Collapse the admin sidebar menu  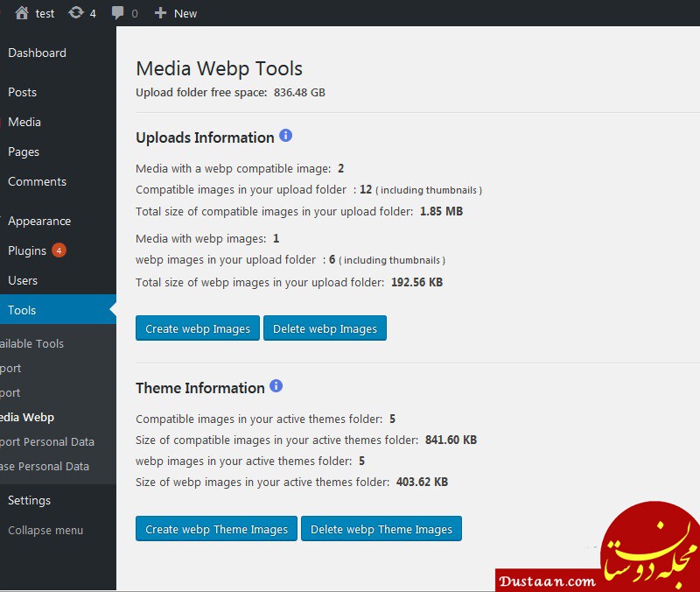[x=45, y=531]
